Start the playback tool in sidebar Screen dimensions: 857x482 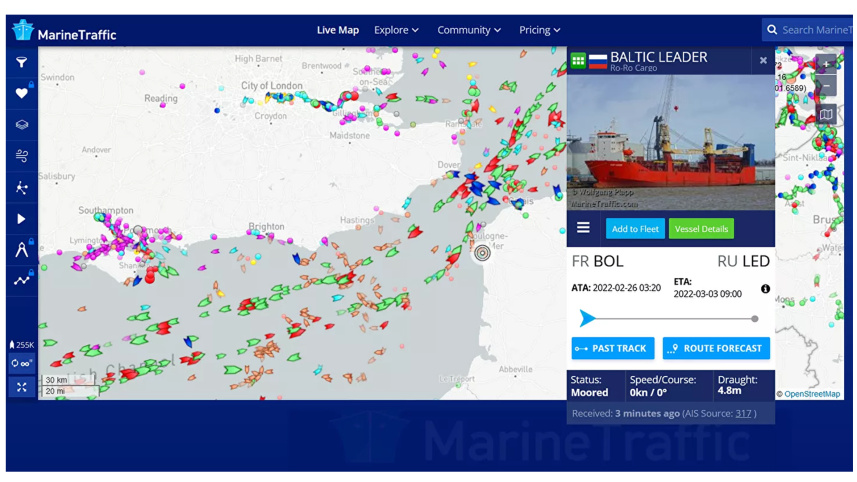pos(21,219)
